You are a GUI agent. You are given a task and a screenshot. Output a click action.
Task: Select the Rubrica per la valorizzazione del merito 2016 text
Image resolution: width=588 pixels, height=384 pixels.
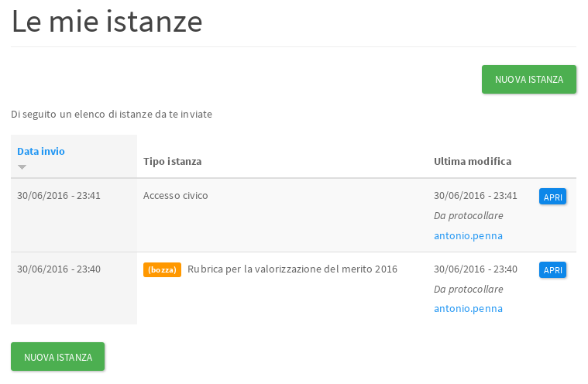tap(292, 269)
